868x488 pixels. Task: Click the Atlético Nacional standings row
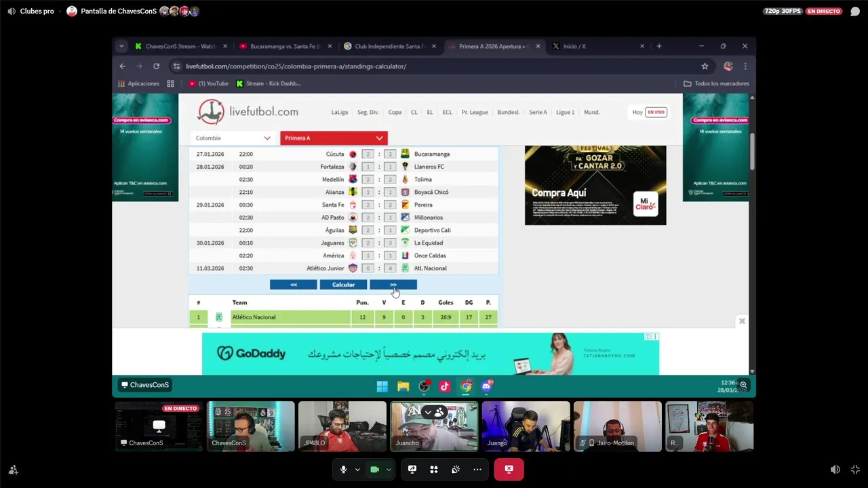tap(343, 317)
